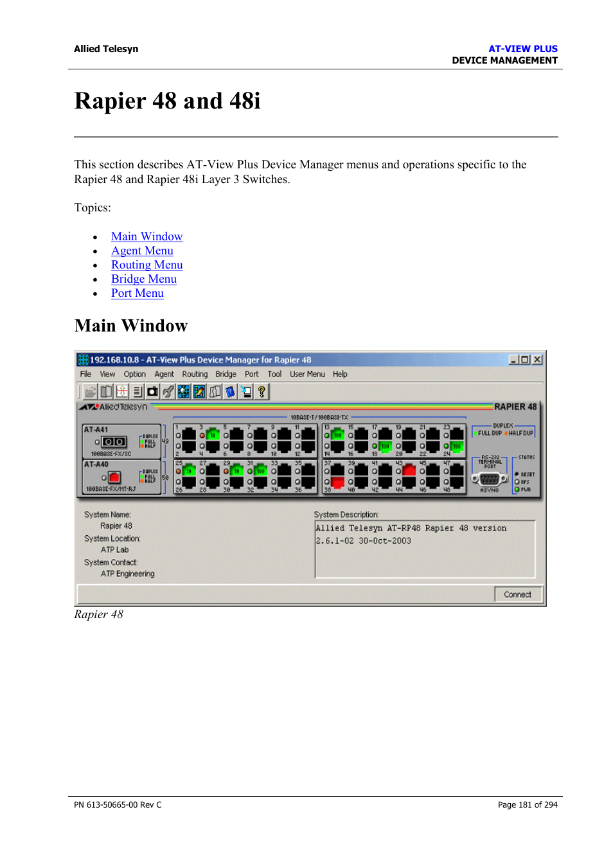Select red port 43 on the switch
This screenshot has height=868, width=613.
coord(409,471)
